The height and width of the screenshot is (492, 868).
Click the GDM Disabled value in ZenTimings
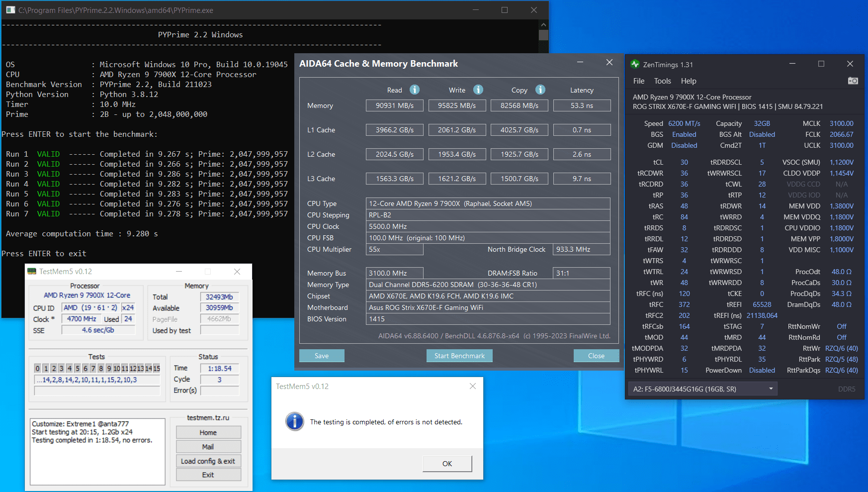[x=684, y=145]
